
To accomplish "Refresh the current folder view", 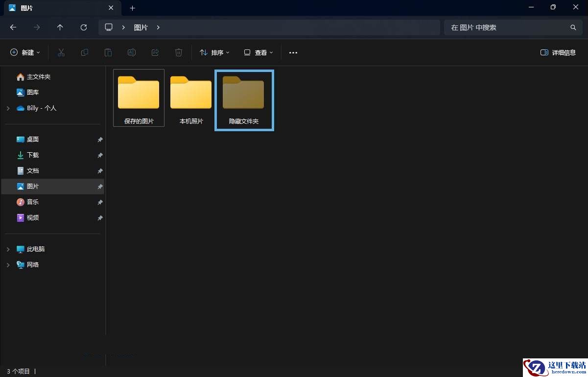I will (84, 27).
